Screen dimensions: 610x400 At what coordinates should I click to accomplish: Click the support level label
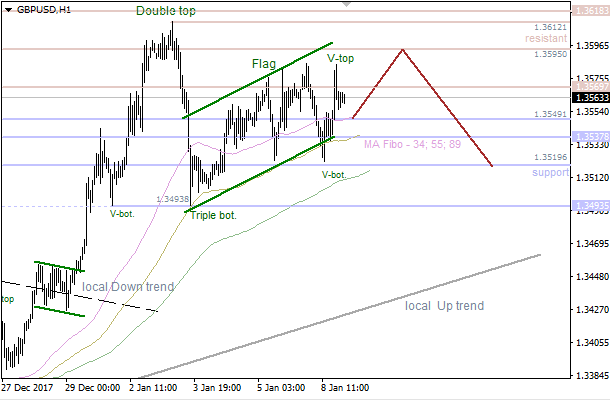pyautogui.click(x=550, y=174)
